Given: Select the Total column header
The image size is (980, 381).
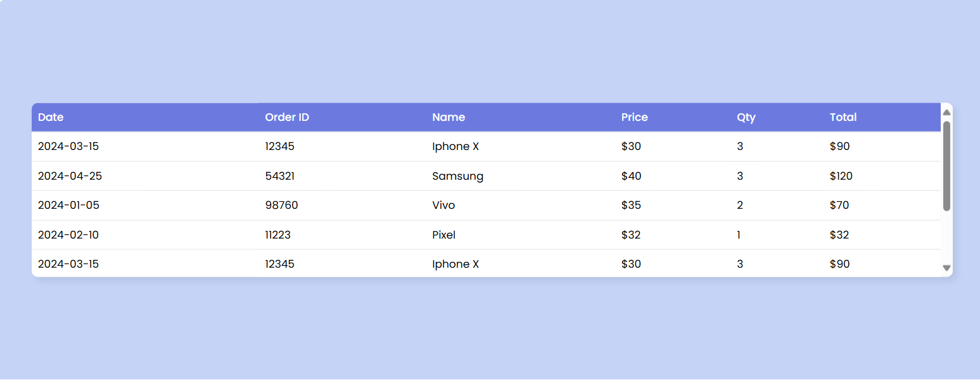Looking at the screenshot, I should [843, 117].
